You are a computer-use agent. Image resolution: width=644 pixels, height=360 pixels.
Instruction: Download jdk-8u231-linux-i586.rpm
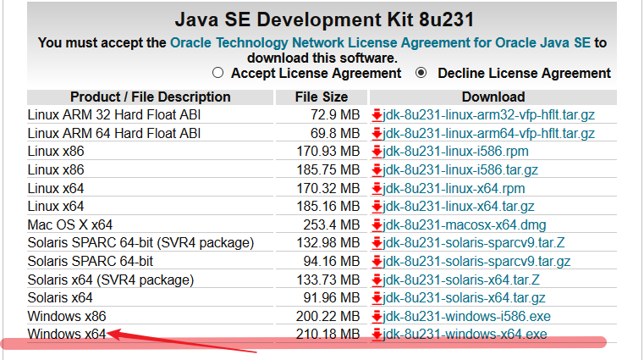(x=455, y=152)
